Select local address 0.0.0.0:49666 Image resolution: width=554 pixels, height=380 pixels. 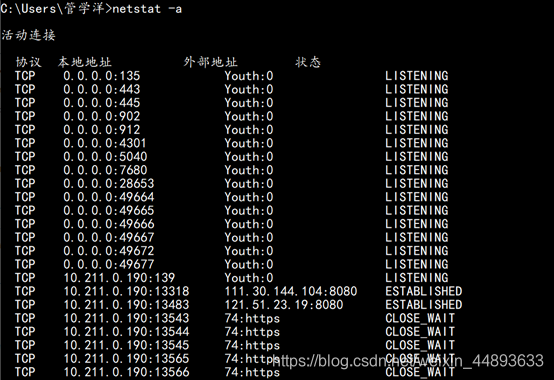(x=109, y=224)
